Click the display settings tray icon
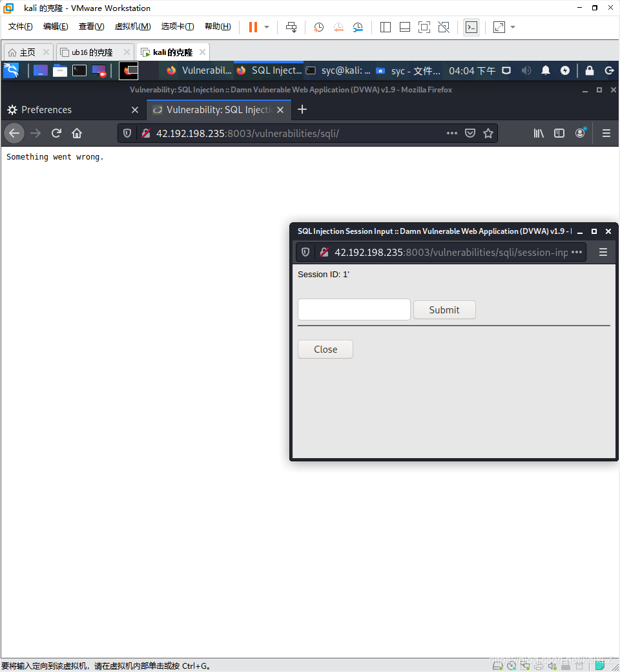The image size is (620, 672). coord(506,70)
